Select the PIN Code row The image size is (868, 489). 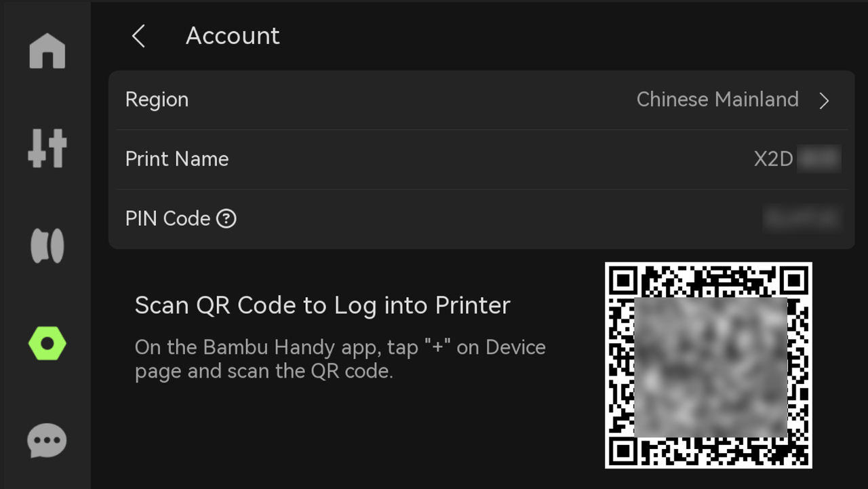click(481, 219)
